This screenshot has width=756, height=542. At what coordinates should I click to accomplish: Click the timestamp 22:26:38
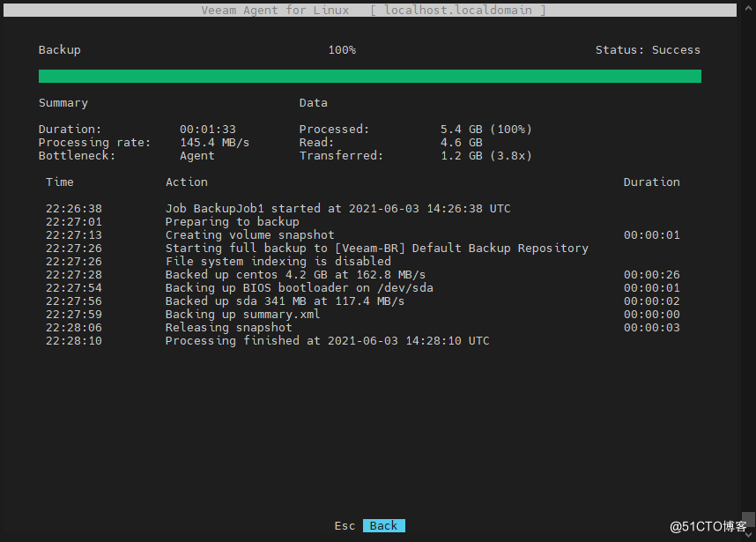[74, 208]
